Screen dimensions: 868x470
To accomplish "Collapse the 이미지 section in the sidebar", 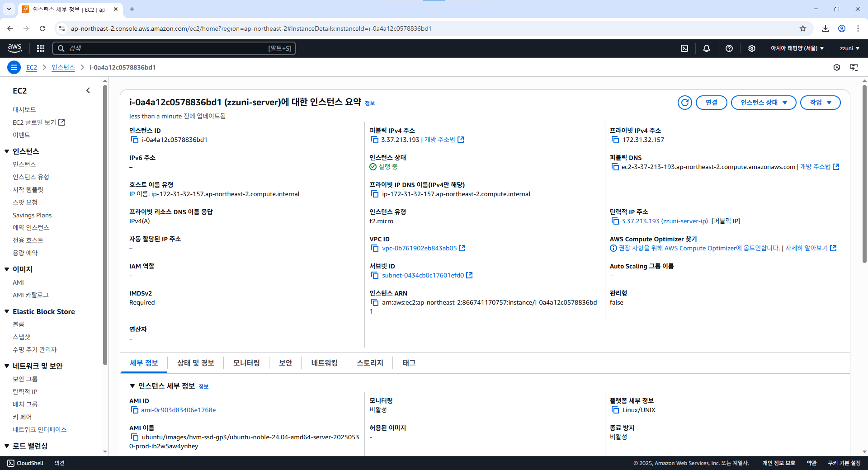I will click(7, 269).
